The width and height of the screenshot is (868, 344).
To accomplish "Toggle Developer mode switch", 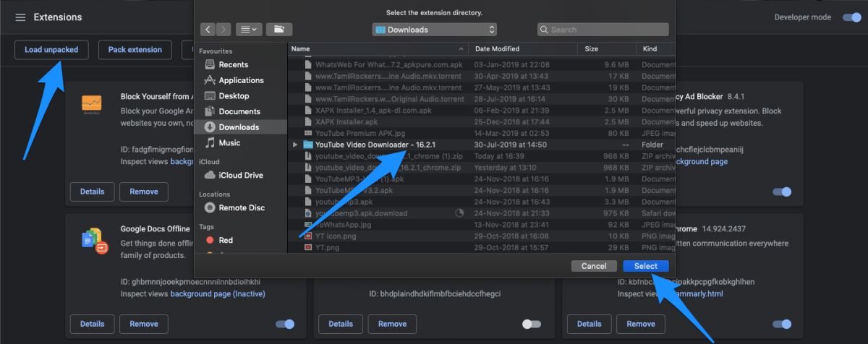I will [x=851, y=17].
